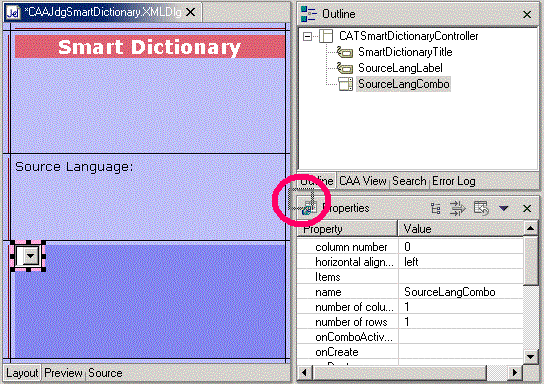
Task: Collapse the CATSmartDictionaryController tree node
Action: 307,36
